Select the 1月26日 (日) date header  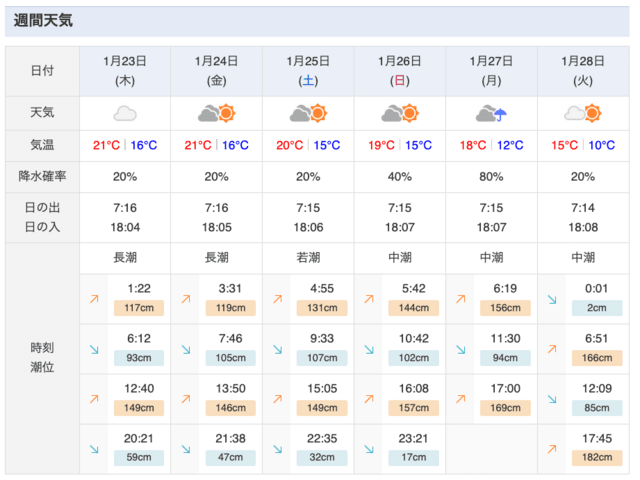pyautogui.click(x=400, y=70)
